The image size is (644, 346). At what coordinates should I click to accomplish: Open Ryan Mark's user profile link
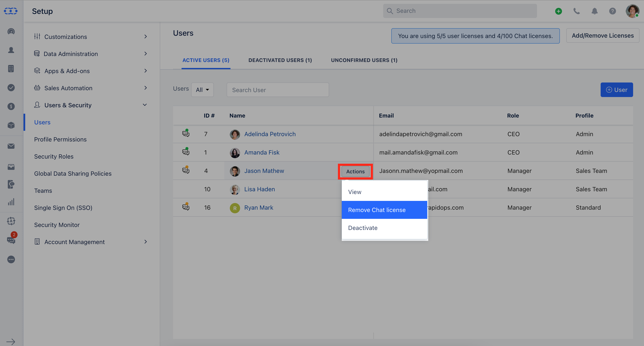tap(258, 207)
